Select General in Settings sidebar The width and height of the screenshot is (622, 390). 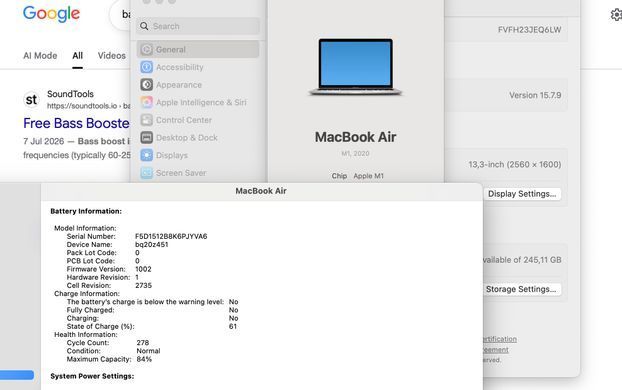coord(198,50)
